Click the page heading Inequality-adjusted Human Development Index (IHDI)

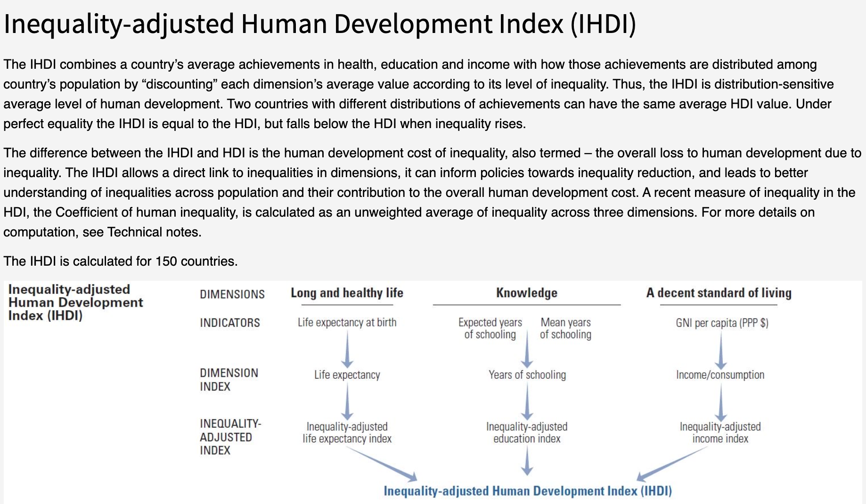pyautogui.click(x=320, y=24)
